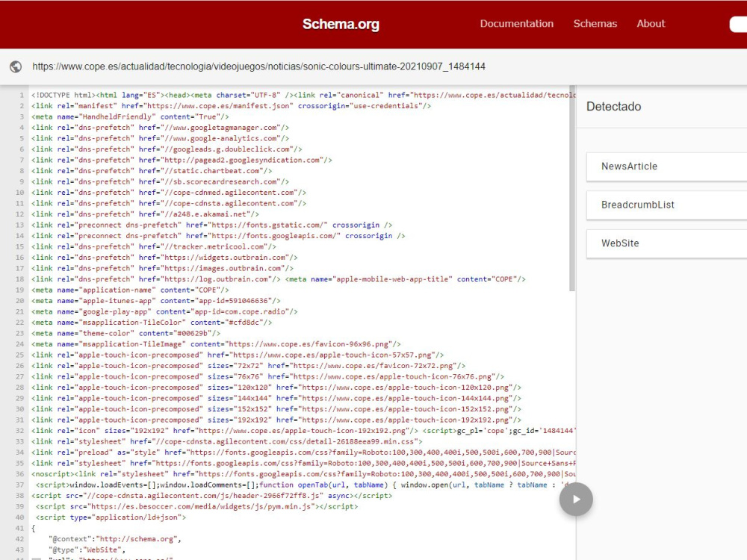Click line number 20 in gutter
The image size is (747, 560).
point(19,301)
